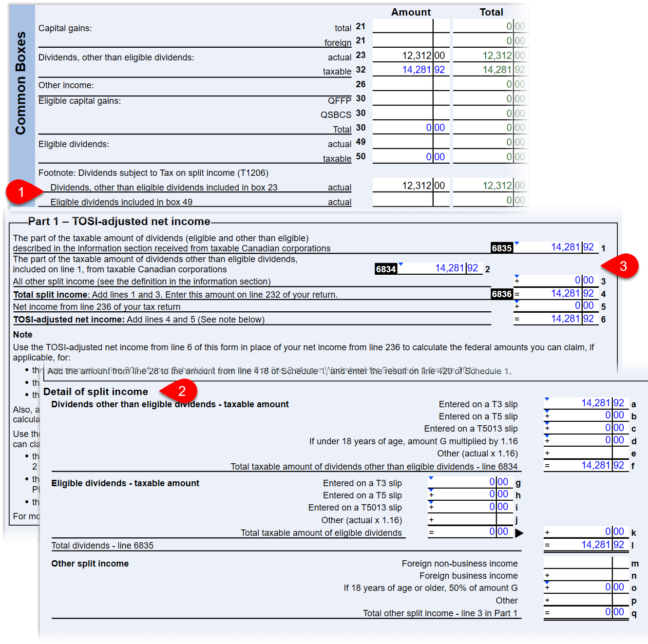Click line e Other (actual x 1.16) field
Image resolution: width=648 pixels, height=644 pixels.
coord(586,453)
